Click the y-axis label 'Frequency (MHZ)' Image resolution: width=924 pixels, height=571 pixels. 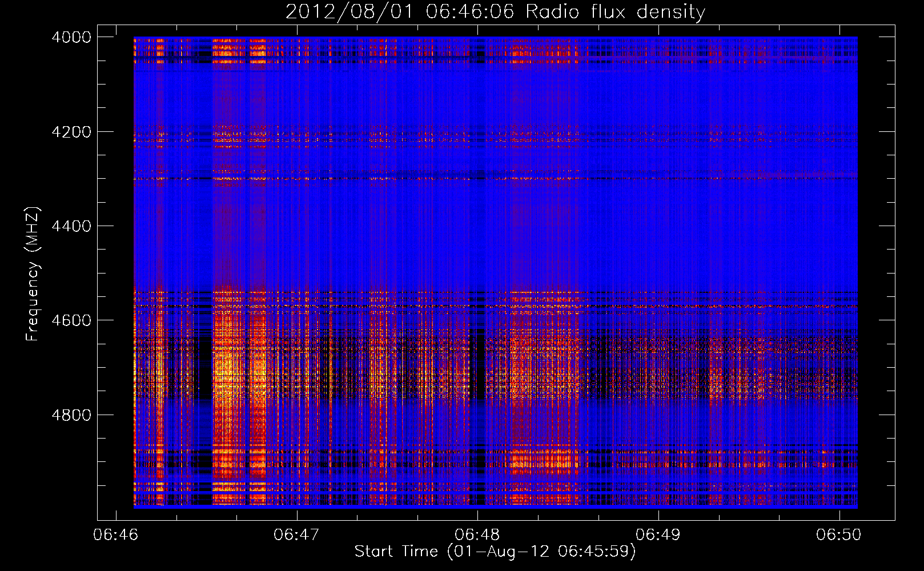point(32,274)
